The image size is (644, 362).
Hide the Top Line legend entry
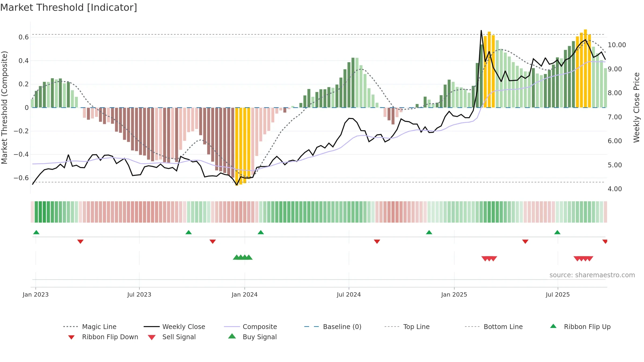point(407,327)
